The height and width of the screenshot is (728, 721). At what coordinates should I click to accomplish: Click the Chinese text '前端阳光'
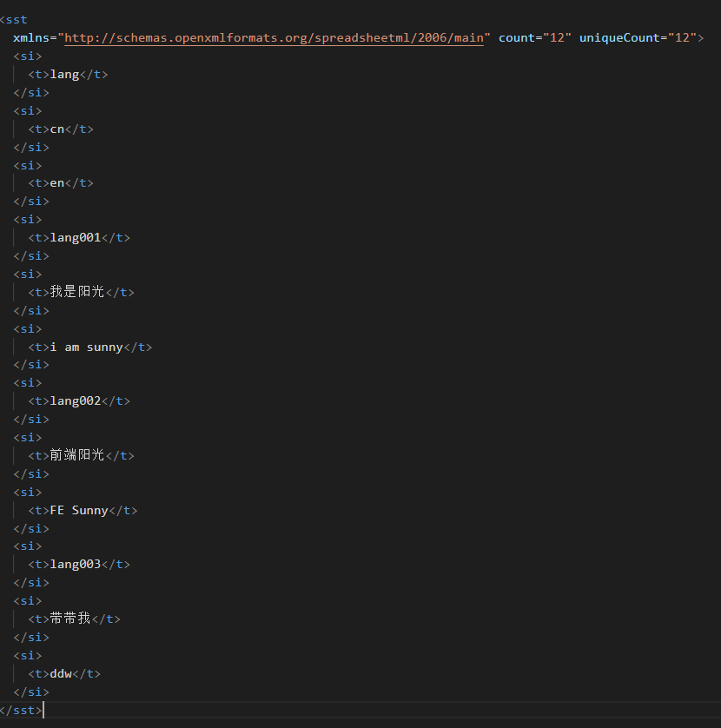click(77, 455)
